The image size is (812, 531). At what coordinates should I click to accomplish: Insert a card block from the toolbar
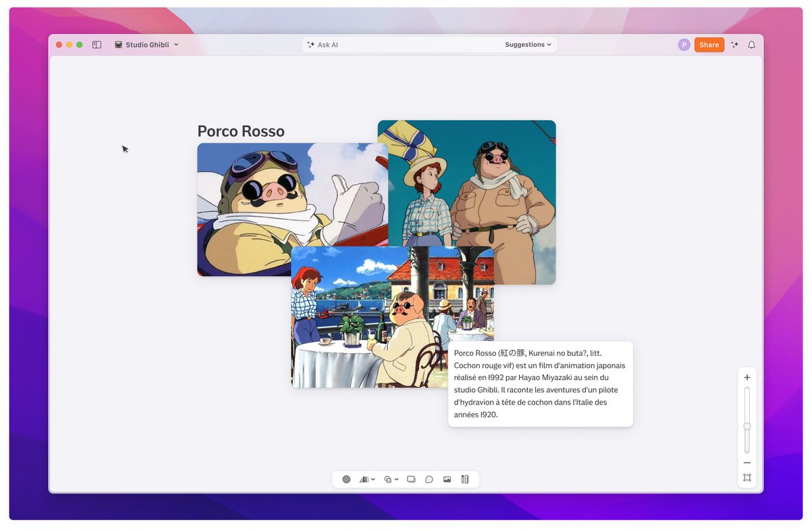pyautogui.click(x=411, y=479)
